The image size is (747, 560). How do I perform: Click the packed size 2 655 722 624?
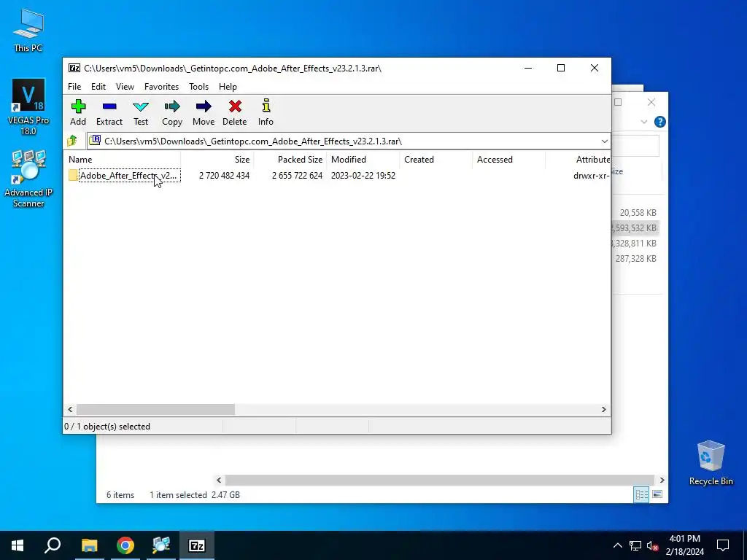(297, 175)
